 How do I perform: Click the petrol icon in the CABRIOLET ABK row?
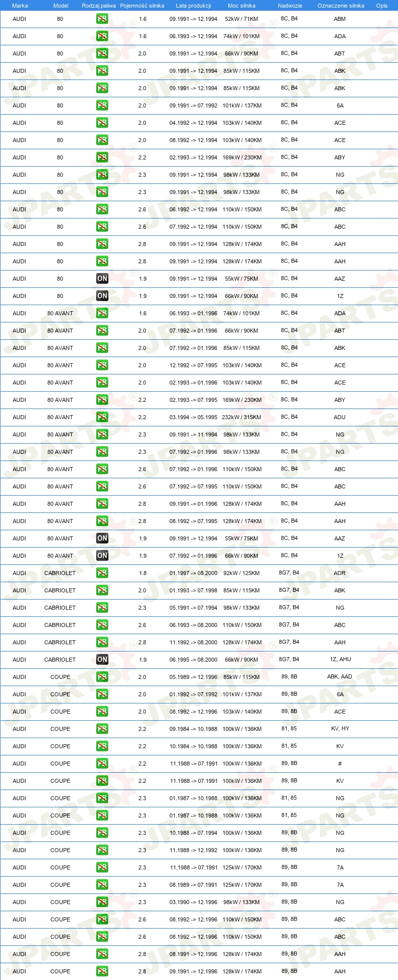[102, 590]
